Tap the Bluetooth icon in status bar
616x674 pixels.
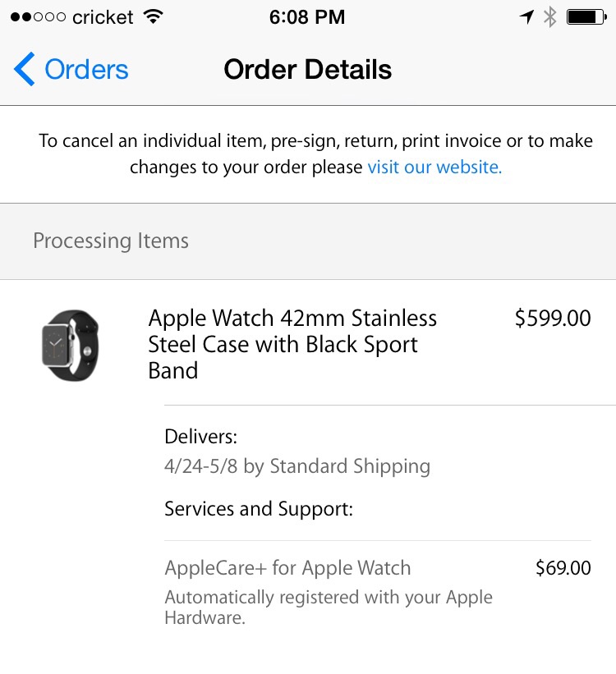550,16
